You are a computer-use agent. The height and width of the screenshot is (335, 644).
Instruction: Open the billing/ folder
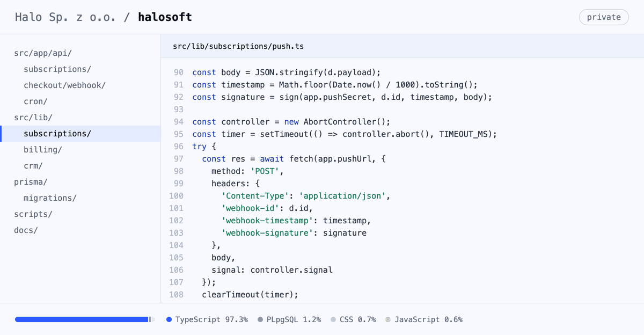click(43, 150)
